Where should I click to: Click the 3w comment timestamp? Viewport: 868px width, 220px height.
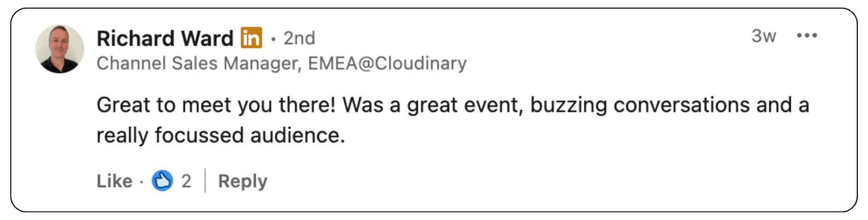point(764,35)
